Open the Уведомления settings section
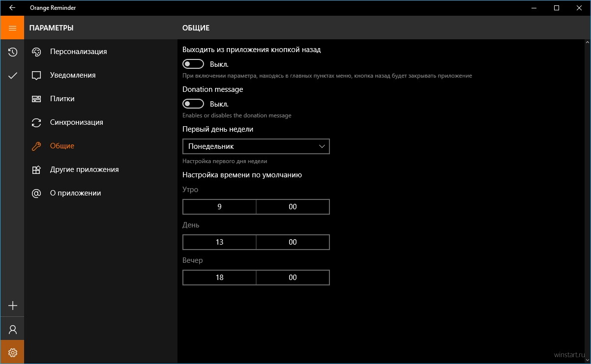This screenshot has height=364, width=591. pos(101,75)
